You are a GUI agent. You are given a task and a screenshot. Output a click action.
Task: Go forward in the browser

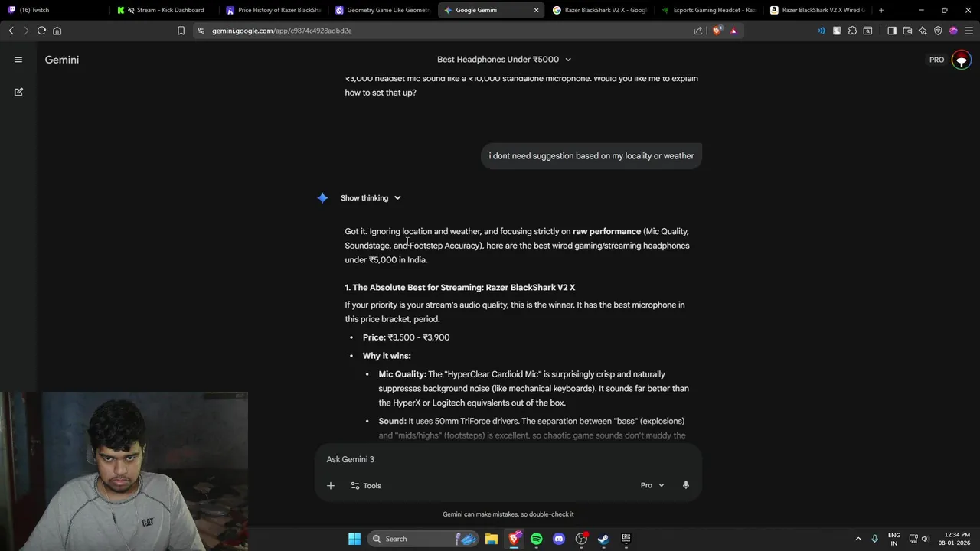[x=26, y=31]
